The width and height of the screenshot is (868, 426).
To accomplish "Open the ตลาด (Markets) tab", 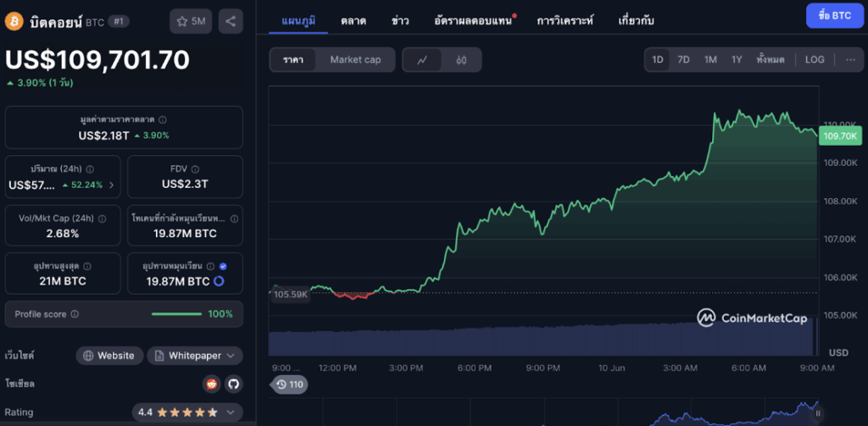I will pos(353,19).
